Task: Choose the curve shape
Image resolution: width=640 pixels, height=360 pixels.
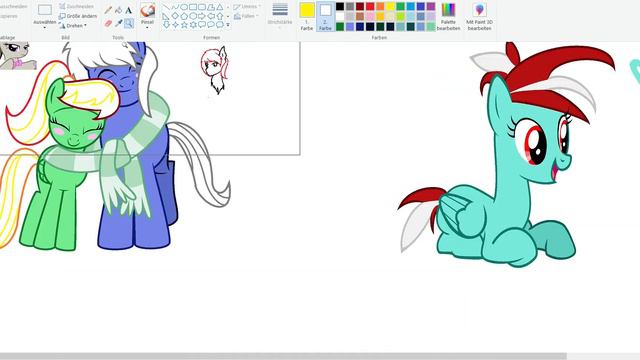Action: point(176,7)
